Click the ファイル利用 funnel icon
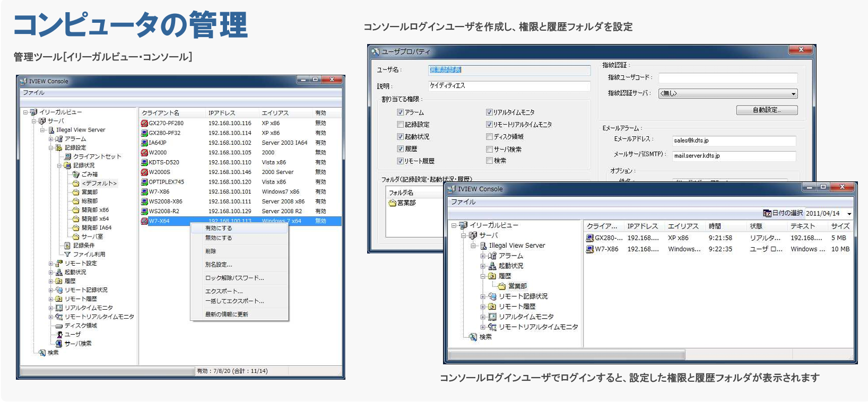 point(67,255)
